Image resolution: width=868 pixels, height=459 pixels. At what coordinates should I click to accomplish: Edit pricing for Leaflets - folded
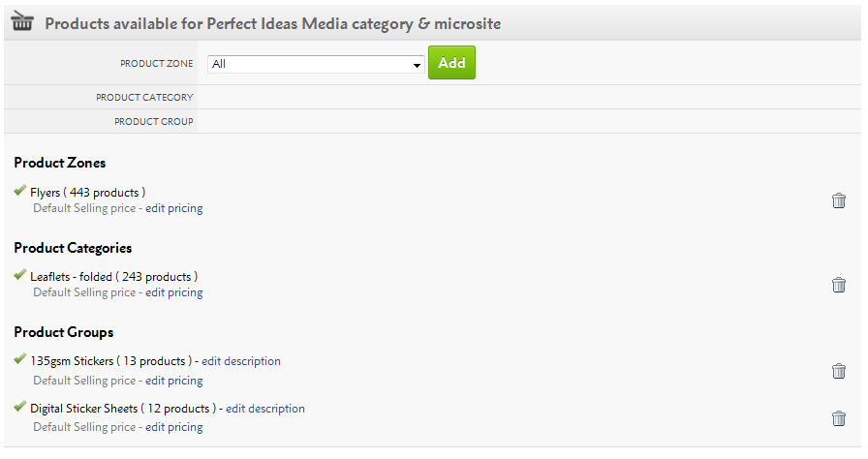click(174, 292)
